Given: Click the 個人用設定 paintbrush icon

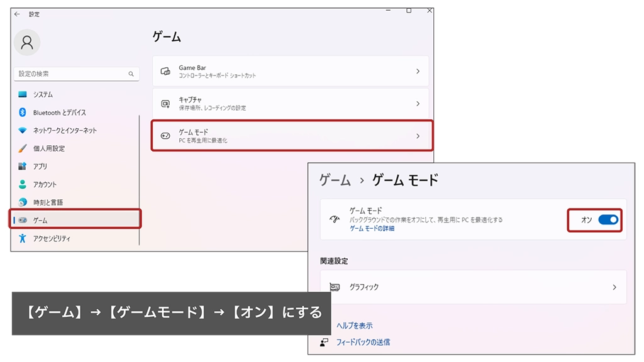Looking at the screenshot, I should click(23, 149).
